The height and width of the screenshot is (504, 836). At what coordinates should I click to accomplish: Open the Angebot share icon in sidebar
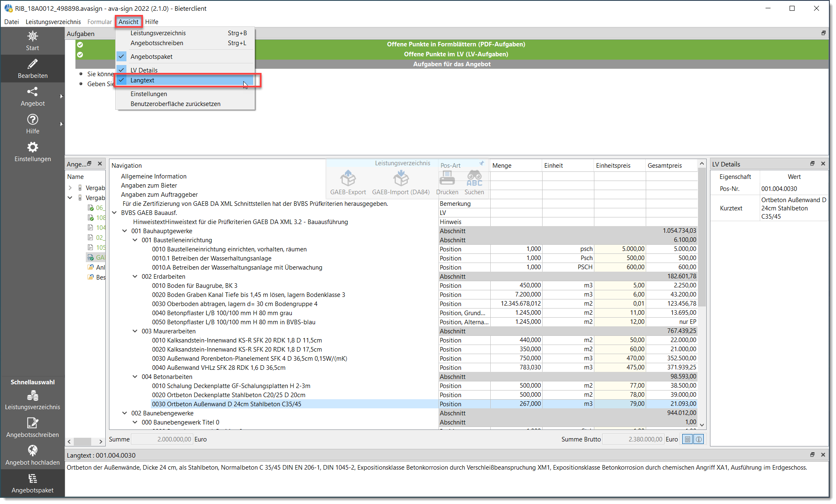click(x=32, y=96)
